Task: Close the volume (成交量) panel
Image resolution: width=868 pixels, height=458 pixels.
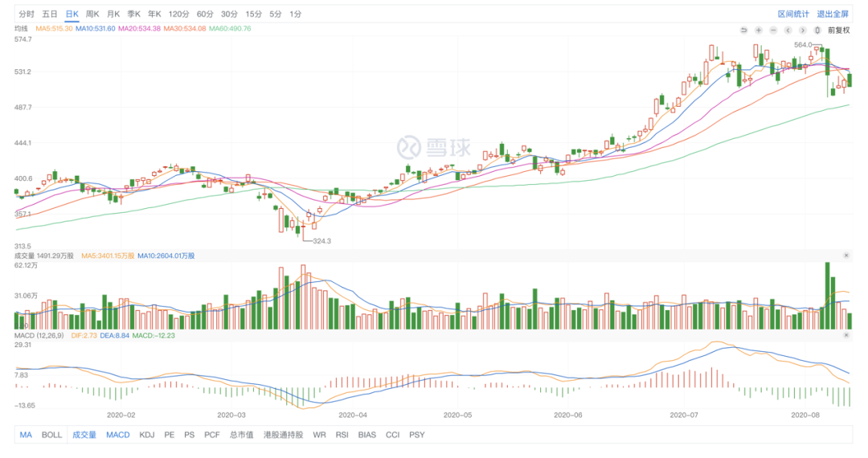Action: coord(845,256)
